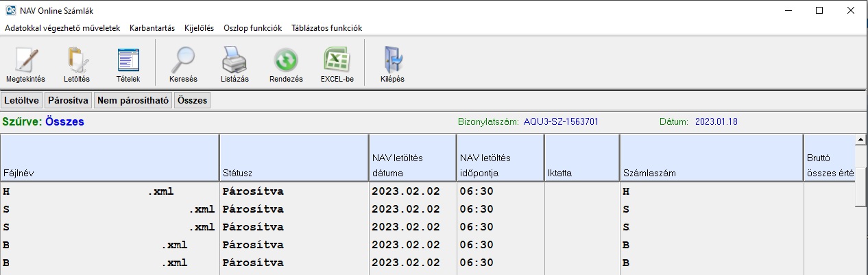Click the Listázás printer icon
The height and width of the screenshot is (275, 868).
234,62
